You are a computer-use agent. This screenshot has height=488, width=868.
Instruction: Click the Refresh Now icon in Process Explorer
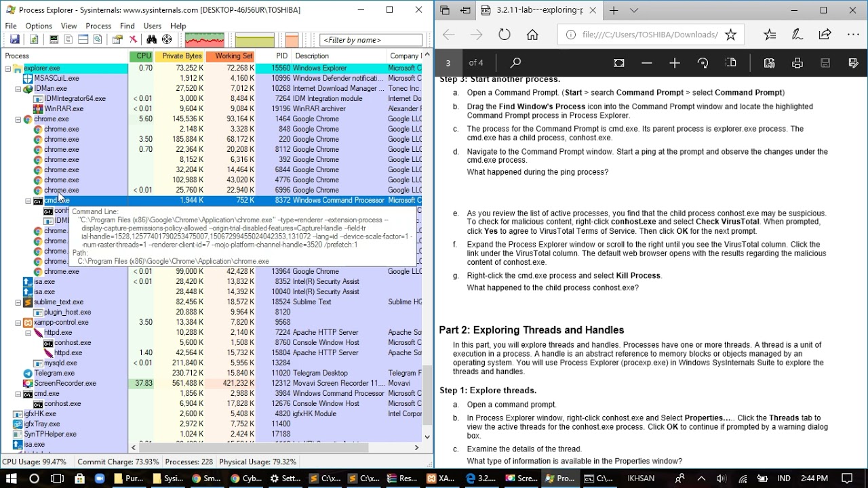[x=33, y=40]
